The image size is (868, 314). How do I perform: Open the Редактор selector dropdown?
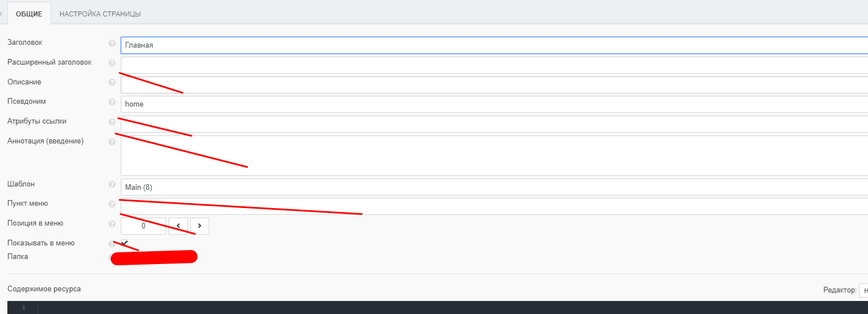point(863,290)
